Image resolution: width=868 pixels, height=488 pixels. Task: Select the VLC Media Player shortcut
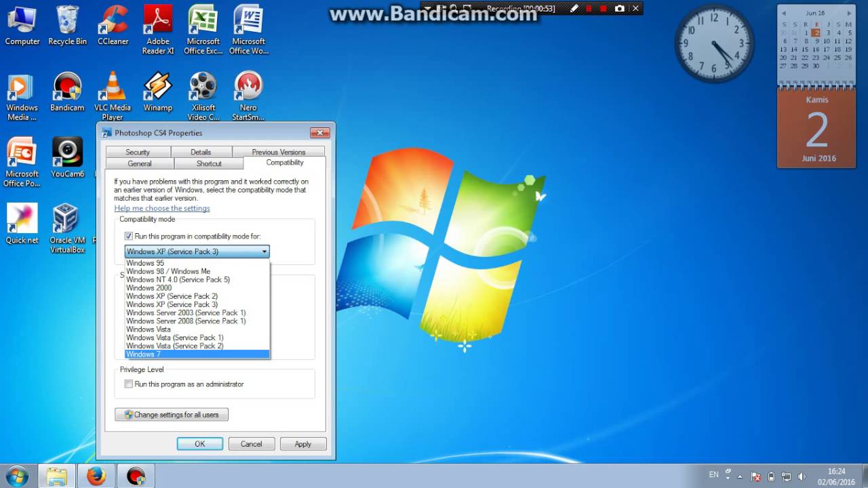click(x=113, y=96)
